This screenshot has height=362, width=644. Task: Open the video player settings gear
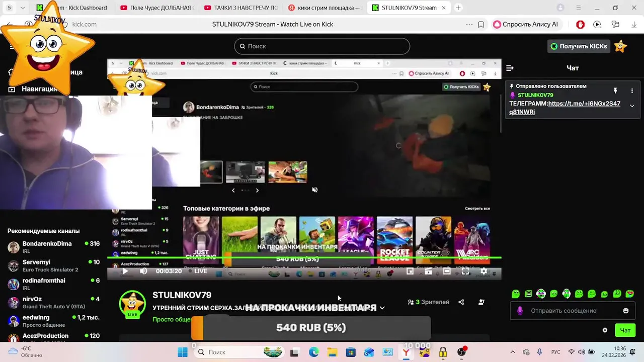pyautogui.click(x=484, y=271)
